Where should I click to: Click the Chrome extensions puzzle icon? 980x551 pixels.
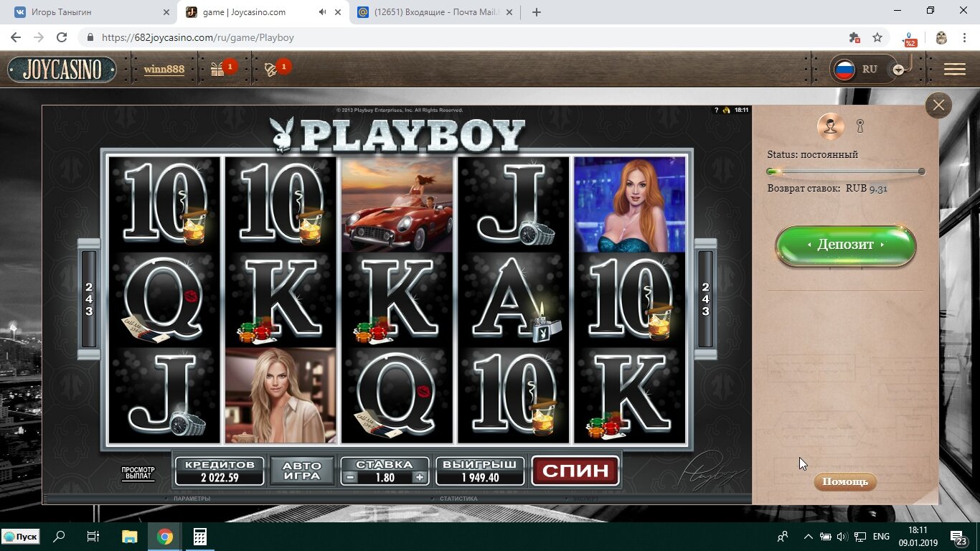tap(854, 37)
